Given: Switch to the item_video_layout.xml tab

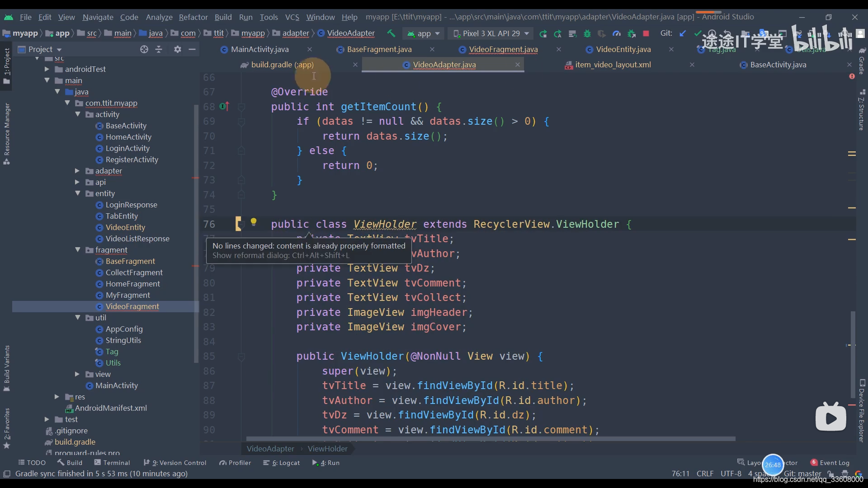Looking at the screenshot, I should click(613, 65).
